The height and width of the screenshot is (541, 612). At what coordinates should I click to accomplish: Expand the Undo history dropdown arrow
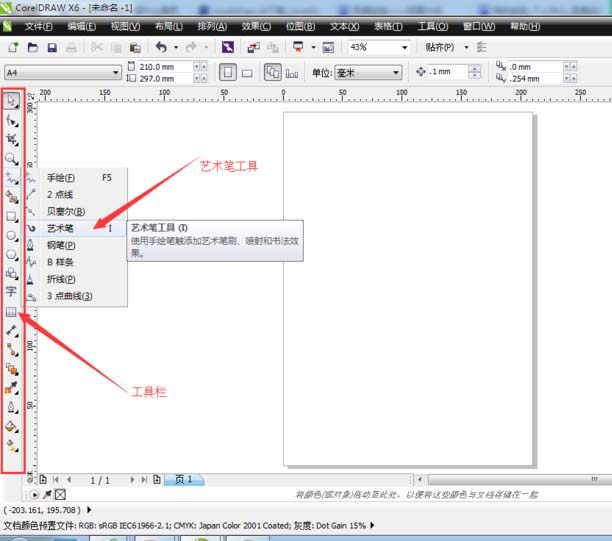click(176, 47)
